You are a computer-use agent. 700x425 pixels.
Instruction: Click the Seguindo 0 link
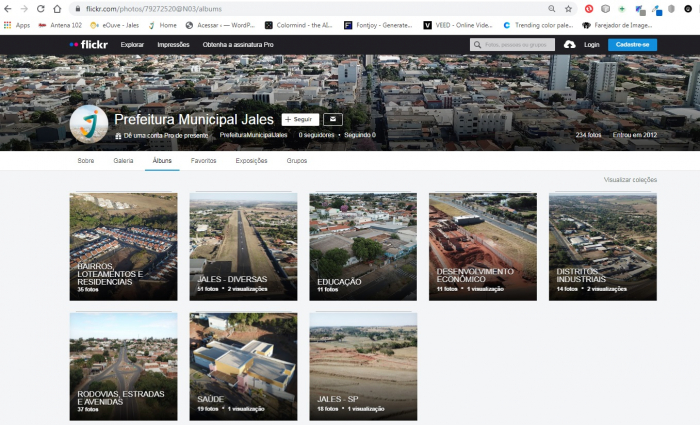click(x=360, y=135)
